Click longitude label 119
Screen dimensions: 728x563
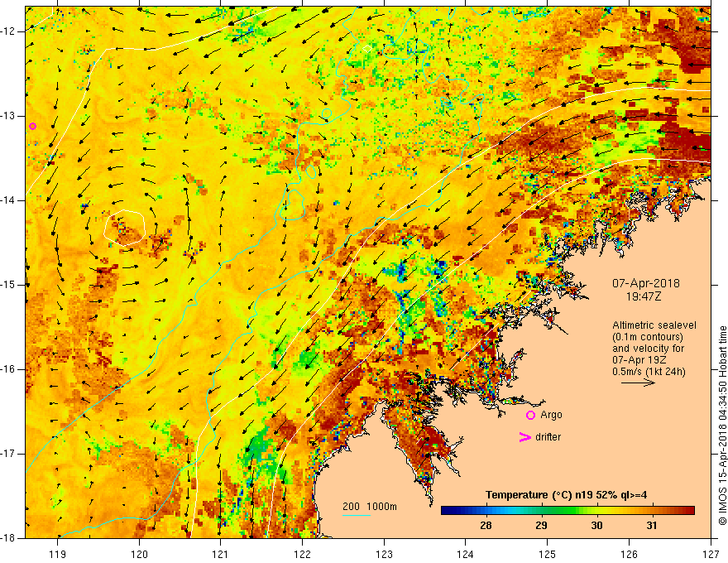tap(58, 554)
